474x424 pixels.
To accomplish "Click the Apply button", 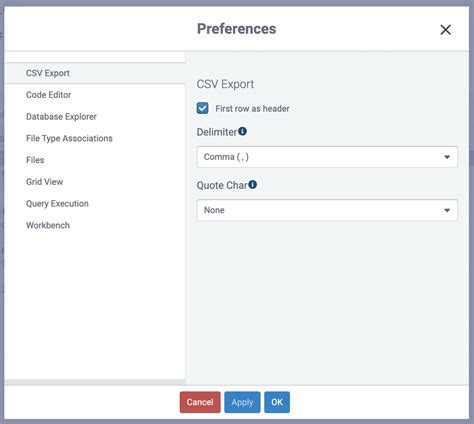I will pos(242,402).
